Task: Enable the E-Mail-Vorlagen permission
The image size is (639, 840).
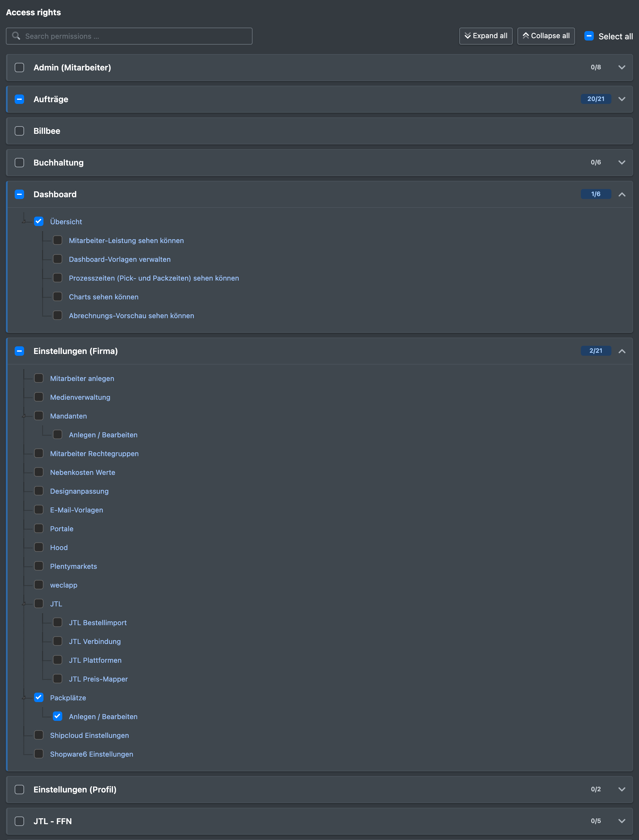Action: pos(39,509)
